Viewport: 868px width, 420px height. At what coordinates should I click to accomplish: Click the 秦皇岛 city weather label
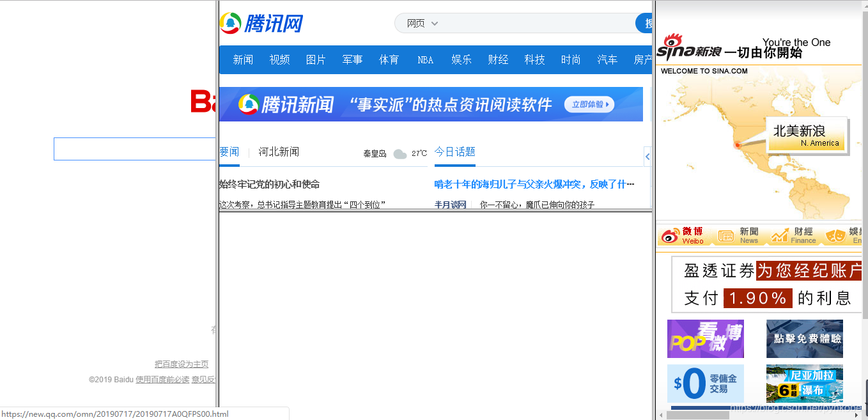pos(375,153)
